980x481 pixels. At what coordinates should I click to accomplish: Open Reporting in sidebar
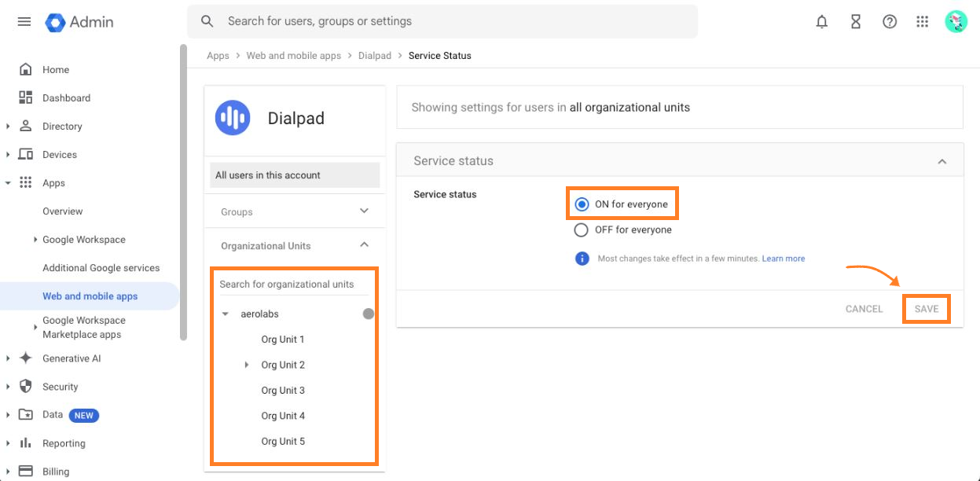click(x=64, y=443)
